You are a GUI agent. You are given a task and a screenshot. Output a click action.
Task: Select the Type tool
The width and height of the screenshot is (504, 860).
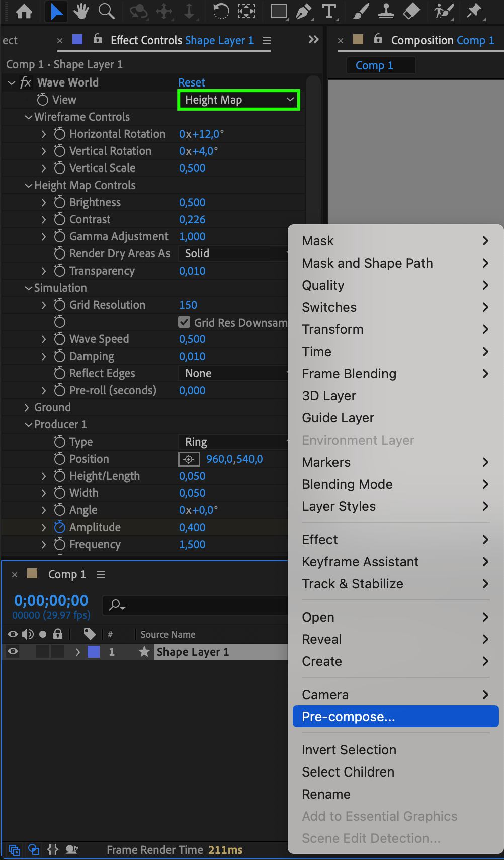(x=329, y=11)
